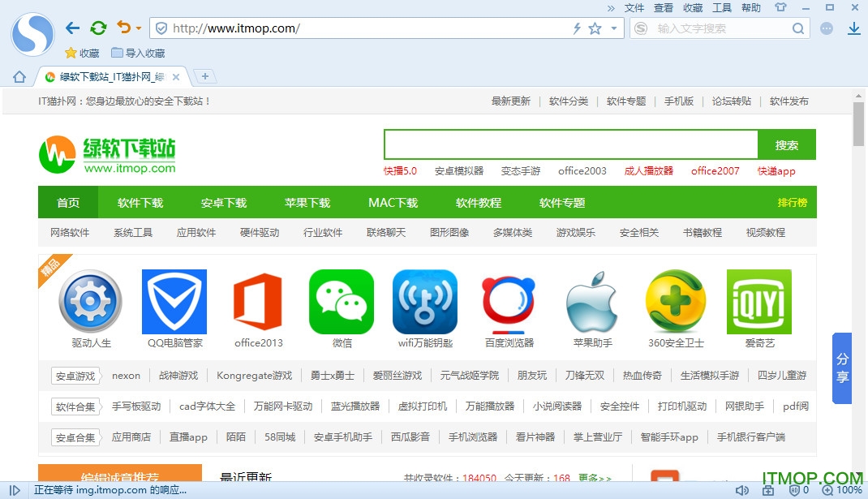Click the blue 分享 share tab
The height and width of the screenshot is (499, 868).
click(x=842, y=368)
